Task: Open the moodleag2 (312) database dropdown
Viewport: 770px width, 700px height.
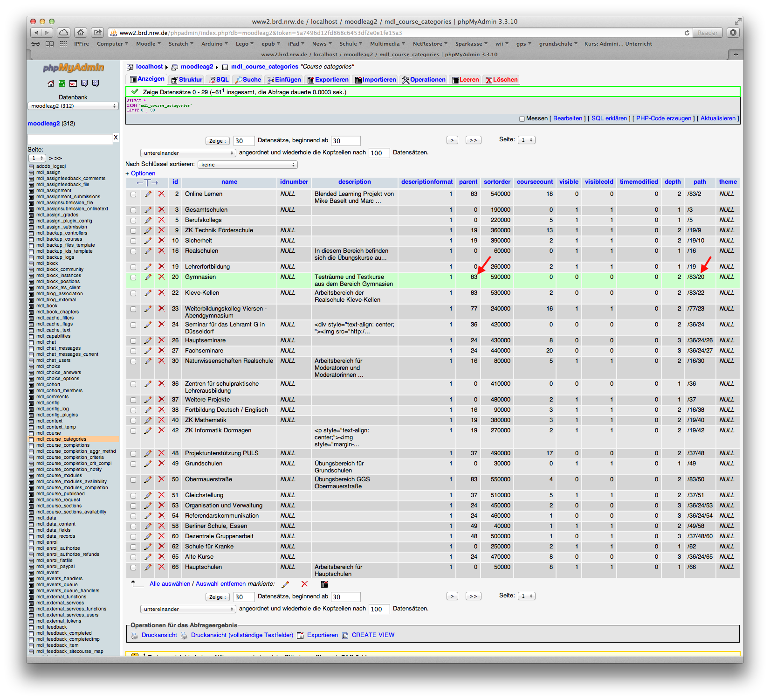Action: [x=73, y=106]
